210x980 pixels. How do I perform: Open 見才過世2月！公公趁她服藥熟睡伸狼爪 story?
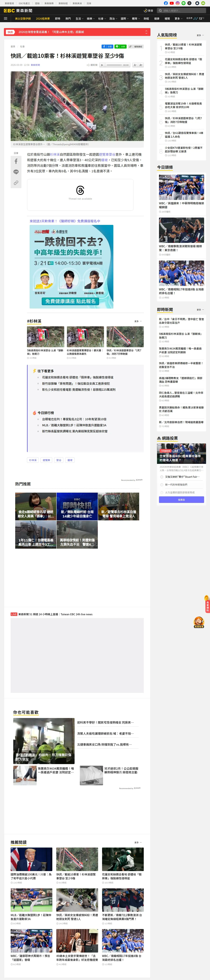click(122, 770)
